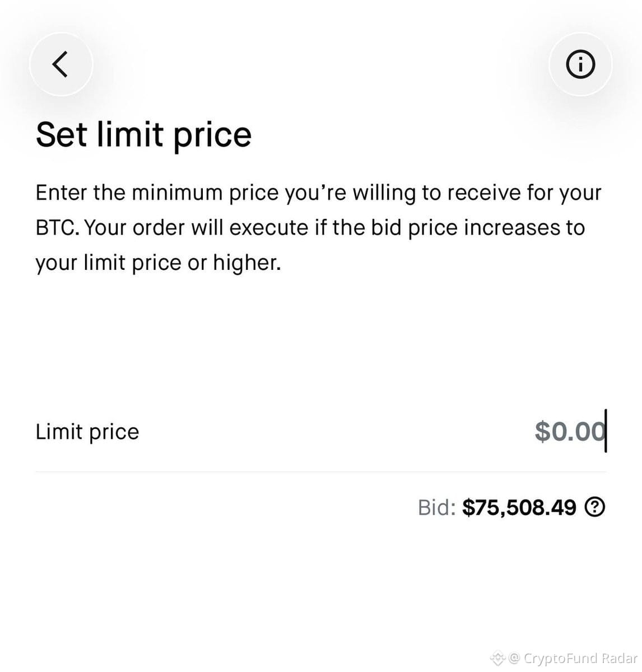Open the info icon at top right
This screenshot has width=642, height=672.
580,64
